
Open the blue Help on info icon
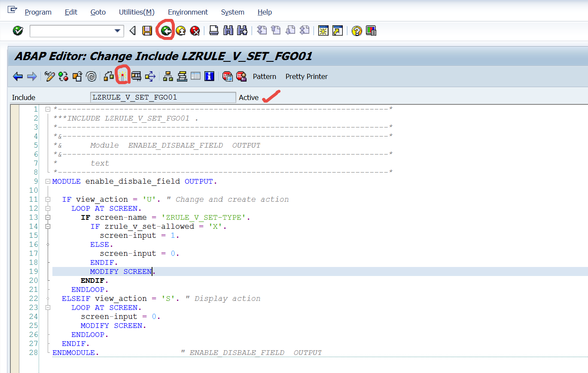[210, 76]
